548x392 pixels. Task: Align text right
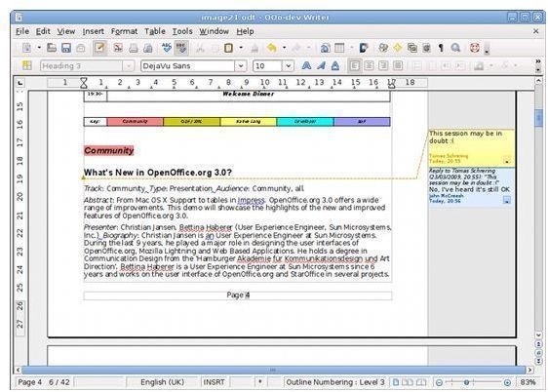tap(383, 65)
